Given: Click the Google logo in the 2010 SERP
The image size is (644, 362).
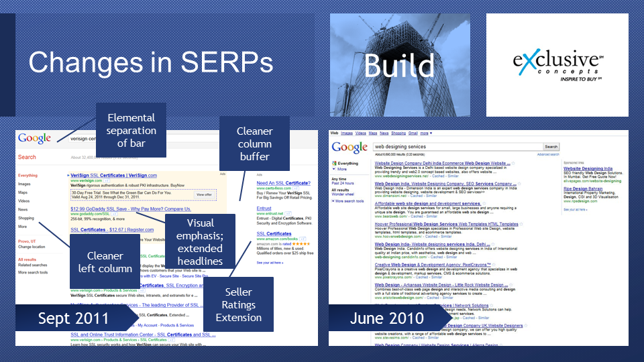Looking at the screenshot, I should point(350,147).
